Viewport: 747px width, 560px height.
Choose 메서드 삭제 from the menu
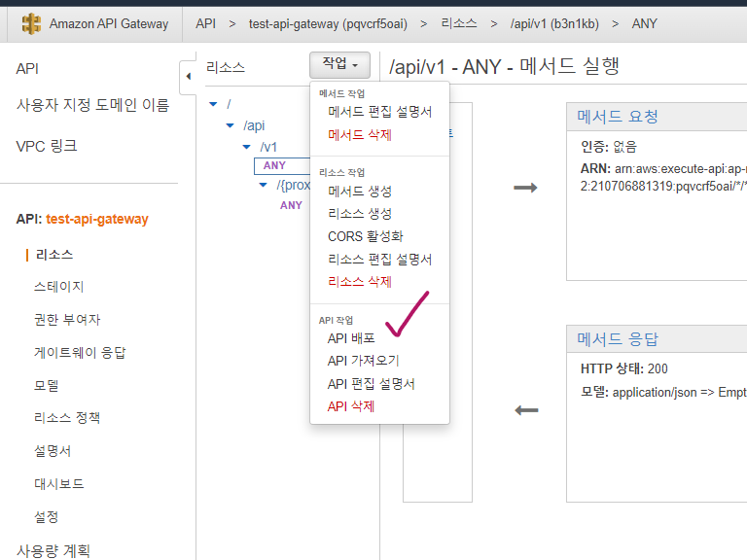coord(360,135)
